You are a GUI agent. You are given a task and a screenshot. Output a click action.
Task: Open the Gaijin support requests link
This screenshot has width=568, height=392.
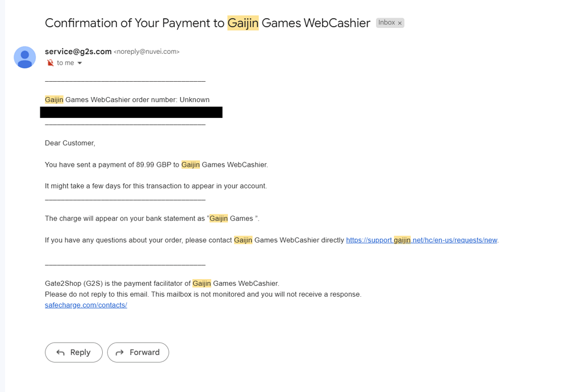point(421,240)
